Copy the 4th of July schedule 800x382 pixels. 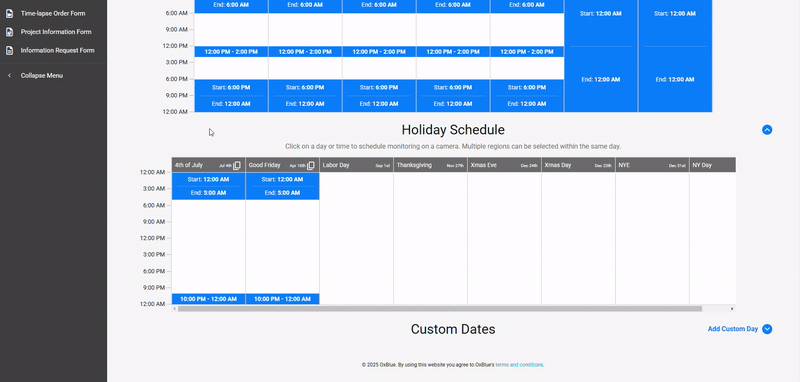pyautogui.click(x=237, y=166)
